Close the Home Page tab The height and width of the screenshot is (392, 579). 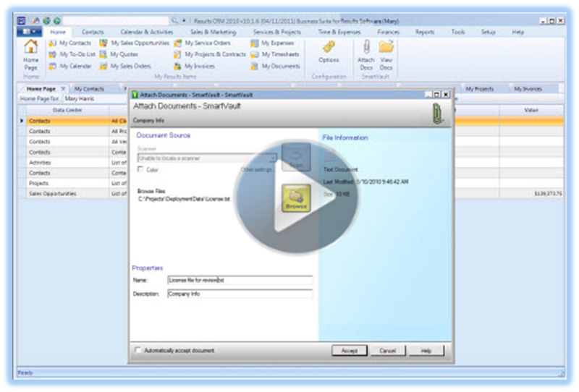pos(63,88)
